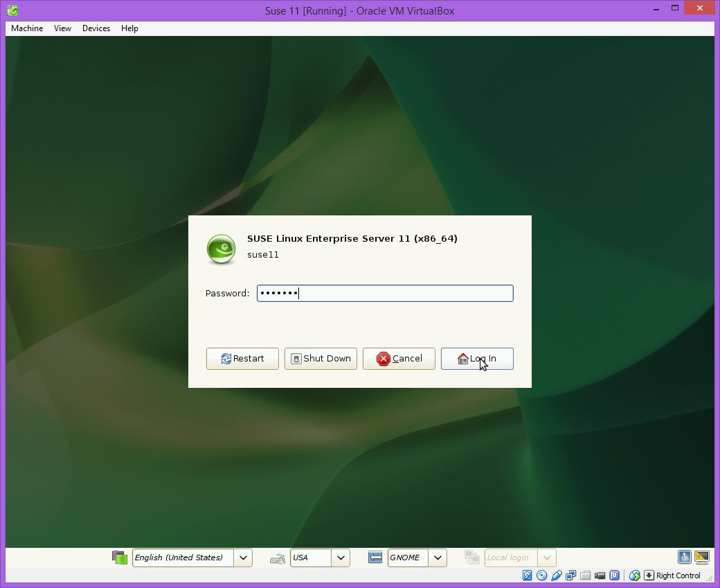720x588 pixels.
Task: Open the shared folders indicator icon
Action: tap(585, 575)
